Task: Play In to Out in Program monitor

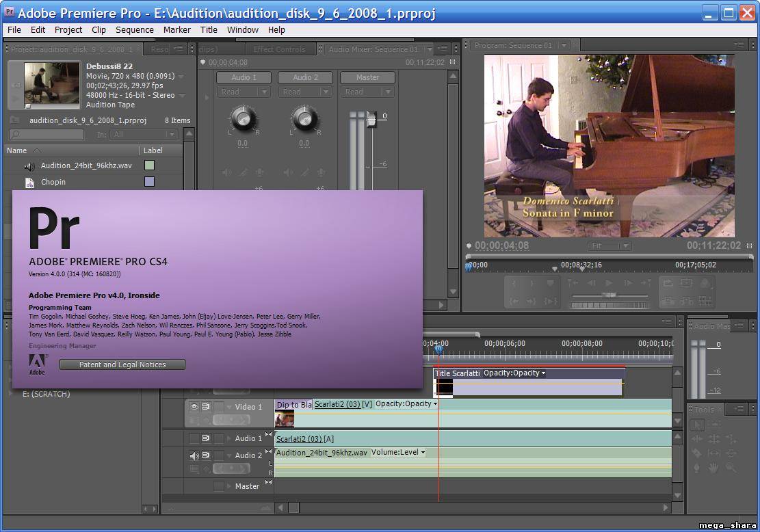Action: pos(550,302)
